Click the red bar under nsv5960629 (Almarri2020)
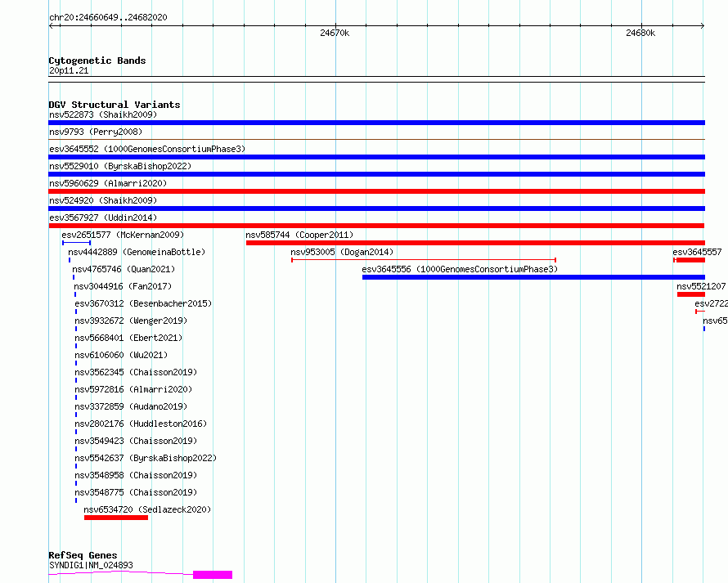Screen dimensions: 728x583 pyautogui.click(x=376, y=191)
